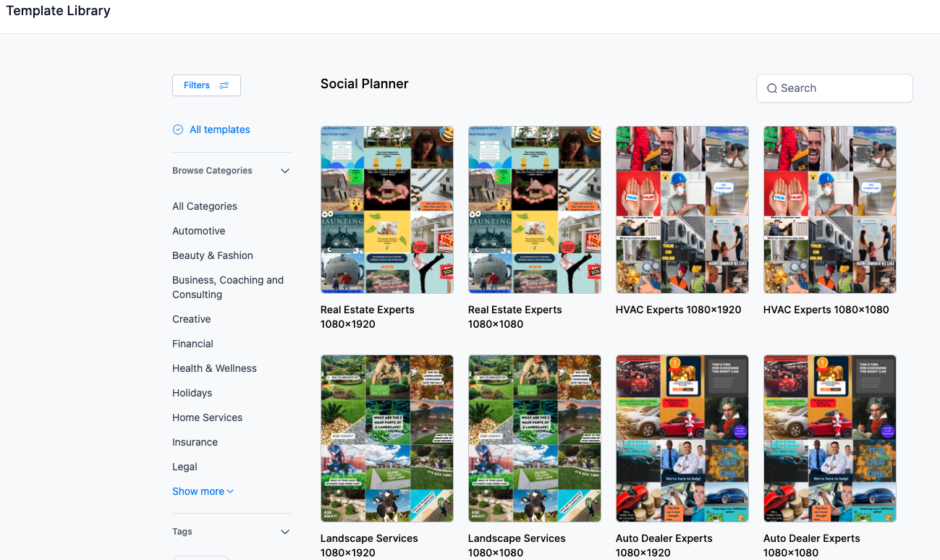Select the Health & Wellness category
Viewport: 940px width, 560px height.
(214, 368)
